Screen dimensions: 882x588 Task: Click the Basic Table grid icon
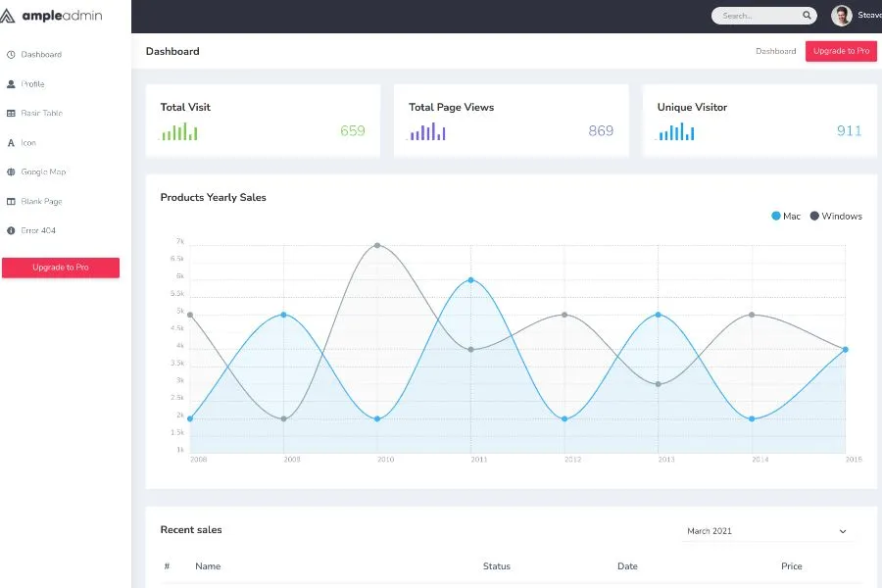click(11, 114)
